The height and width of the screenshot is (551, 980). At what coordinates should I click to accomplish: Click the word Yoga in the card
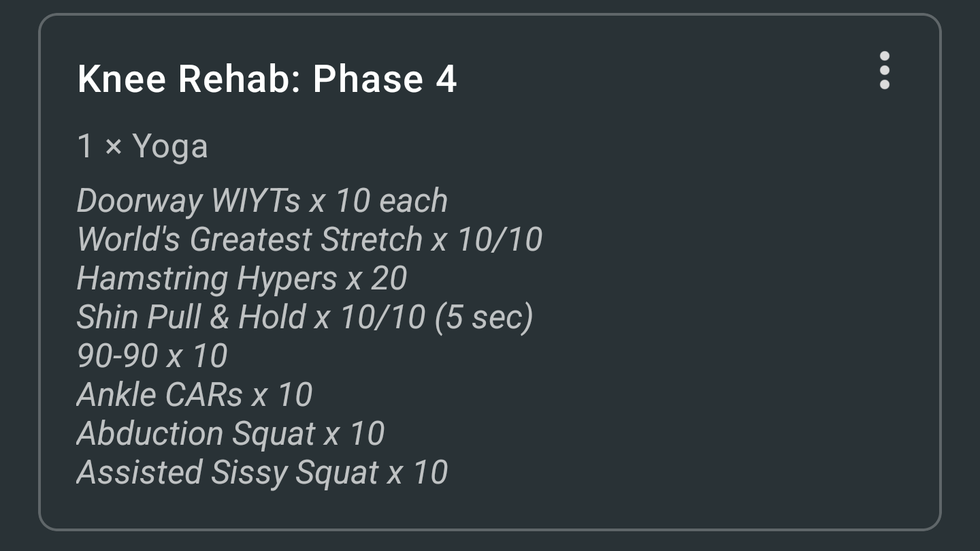coord(169,148)
